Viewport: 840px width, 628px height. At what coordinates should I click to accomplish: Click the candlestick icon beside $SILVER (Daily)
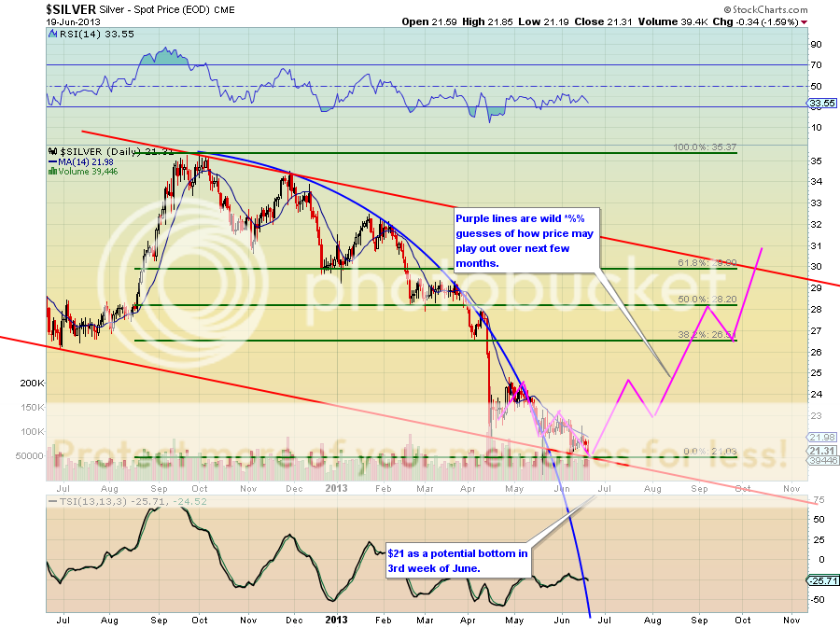coord(52,150)
